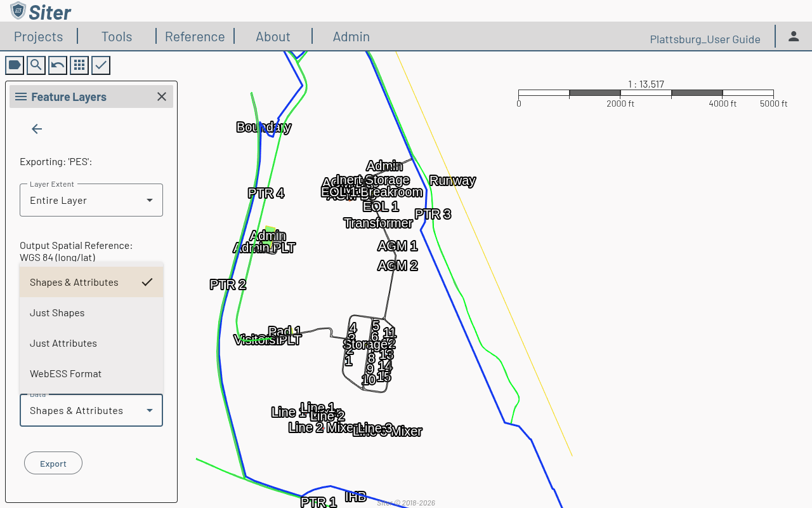Open the Tools menu
The image size is (812, 508).
(x=117, y=37)
